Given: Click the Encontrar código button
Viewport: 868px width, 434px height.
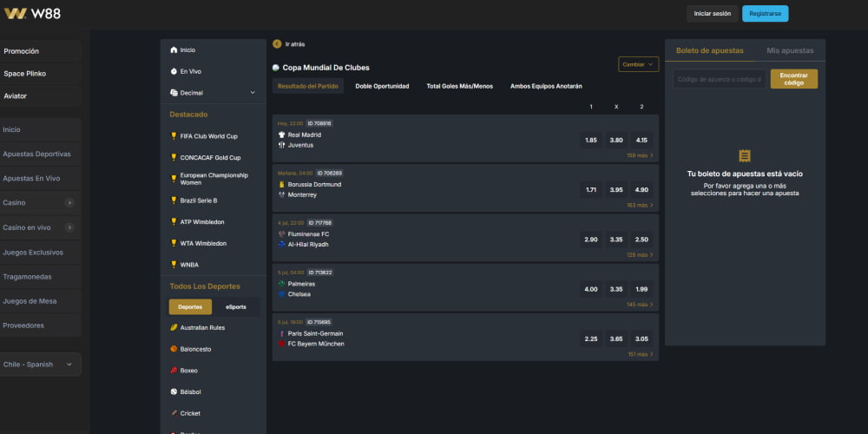Looking at the screenshot, I should coord(794,79).
